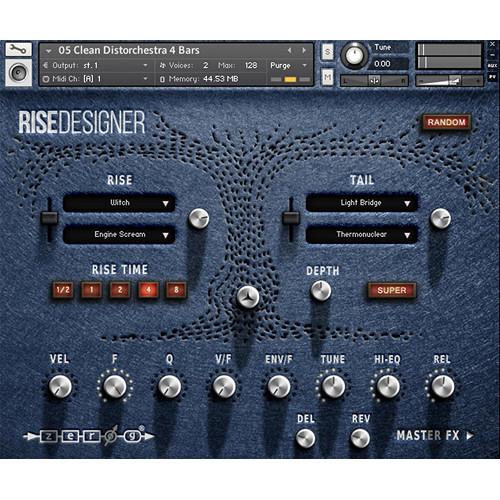500x500 pixels.
Task: Open the Witch rise sound dropdown
Action: click(x=119, y=203)
